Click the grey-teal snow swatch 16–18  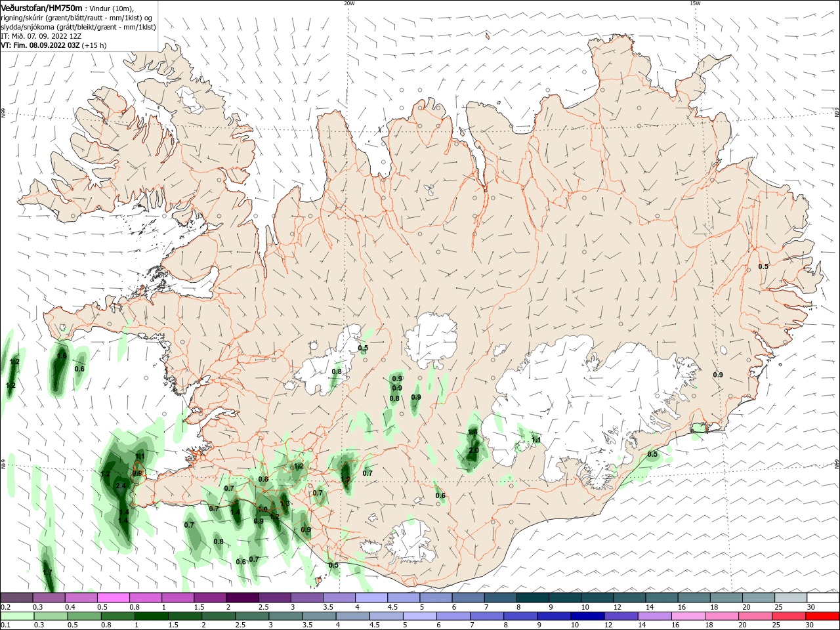click(694, 598)
